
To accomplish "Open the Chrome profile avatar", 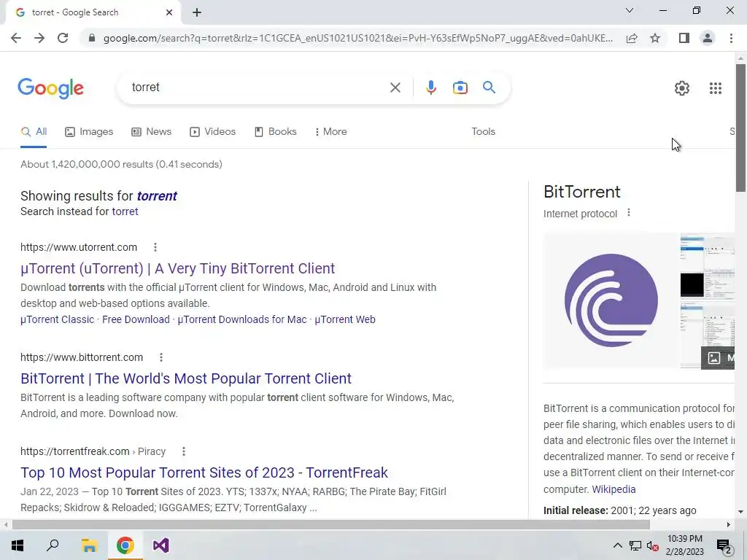I will [708, 38].
